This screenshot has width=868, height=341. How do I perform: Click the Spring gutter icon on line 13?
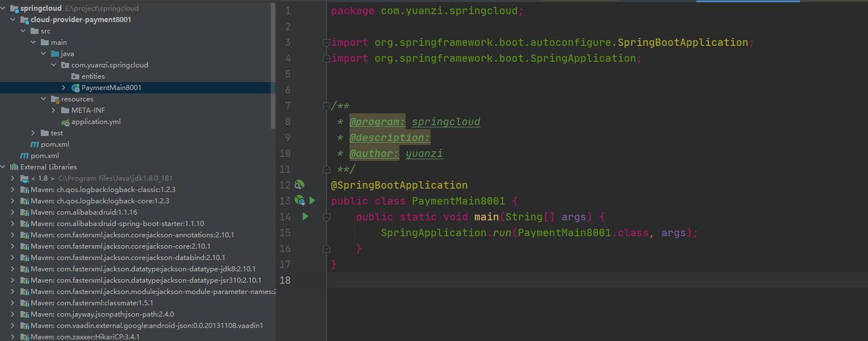click(300, 201)
